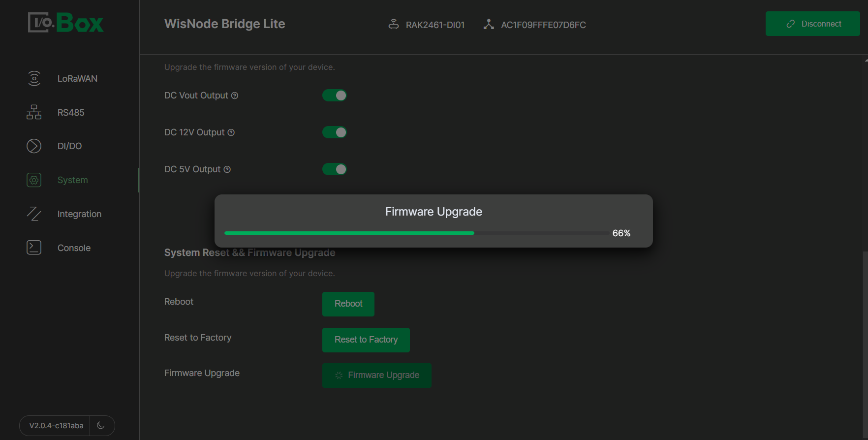The image size is (868, 440).
Task: Switch off DC 5V Output toggle
Action: coord(335,169)
